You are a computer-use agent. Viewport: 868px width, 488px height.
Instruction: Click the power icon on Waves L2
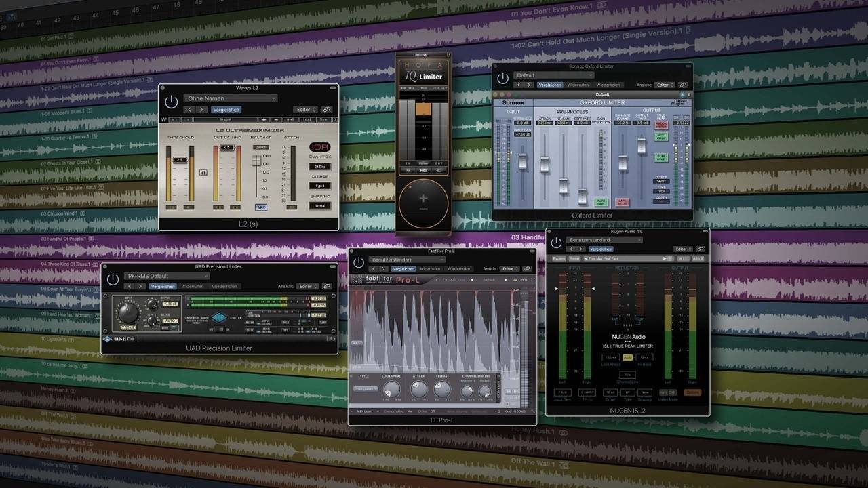point(171,100)
